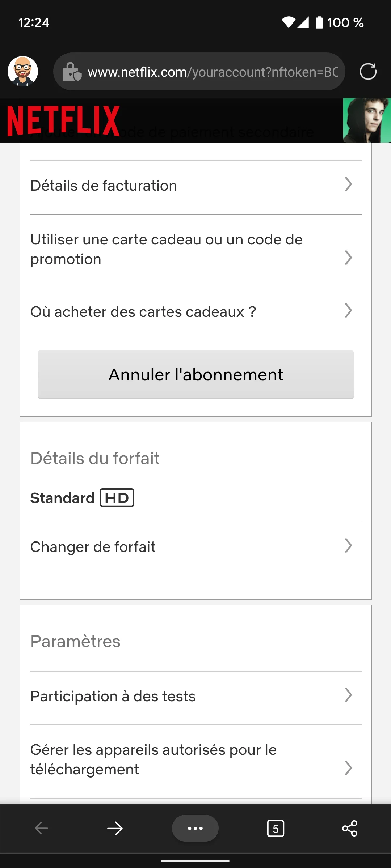Image resolution: width=391 pixels, height=868 pixels.
Task: Go forward with the arrow icon
Action: 115,828
